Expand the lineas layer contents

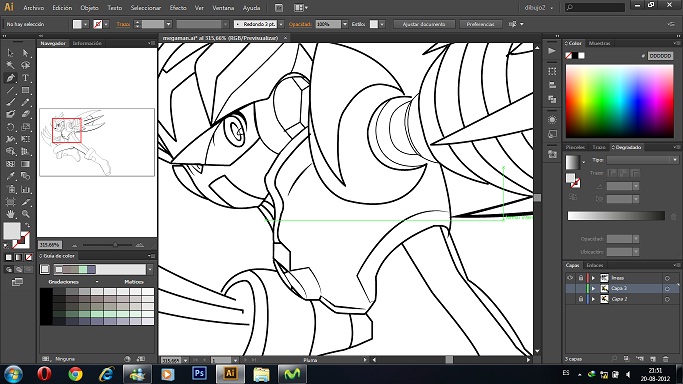[x=593, y=278]
